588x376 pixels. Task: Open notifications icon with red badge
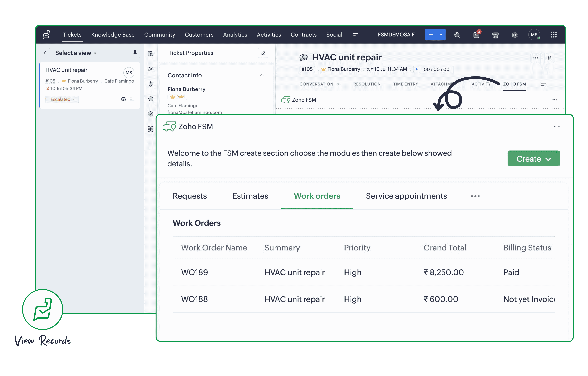[x=476, y=35]
